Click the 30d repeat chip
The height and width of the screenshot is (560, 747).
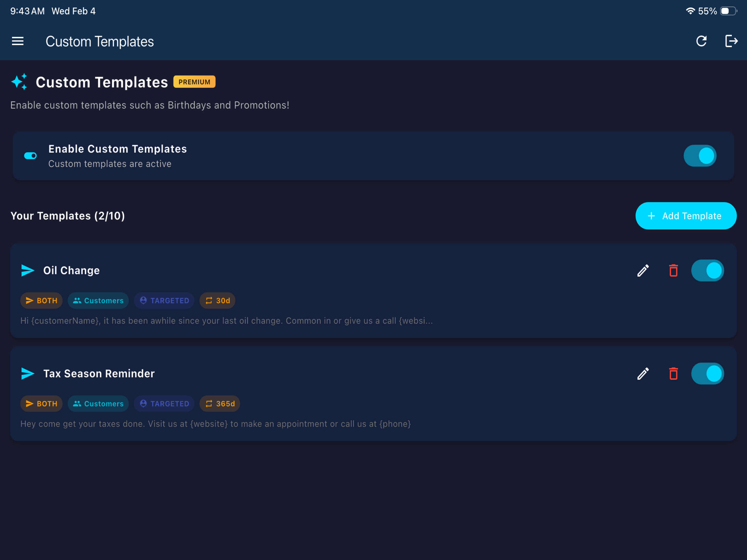217,300
